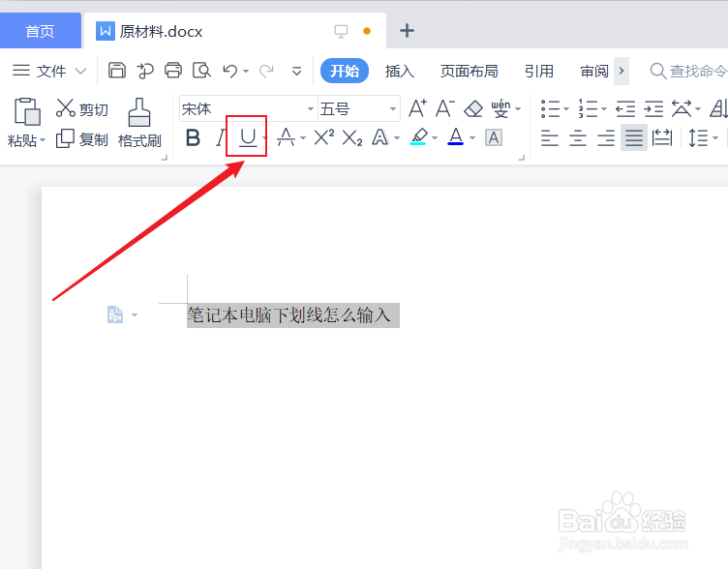Image resolution: width=728 pixels, height=569 pixels.
Task: Expand the paragraph layout icon arrow in margin
Action: point(135,315)
